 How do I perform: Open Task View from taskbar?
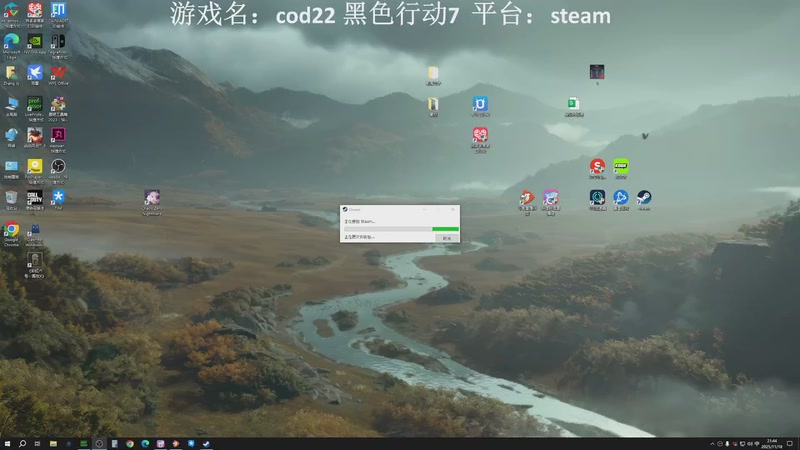[x=37, y=444]
